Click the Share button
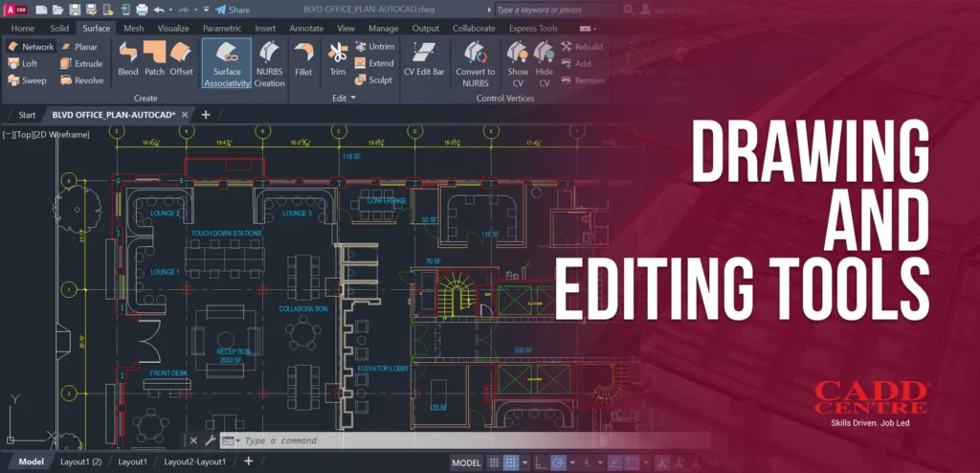Viewport: 980px width, 473px height. click(232, 10)
